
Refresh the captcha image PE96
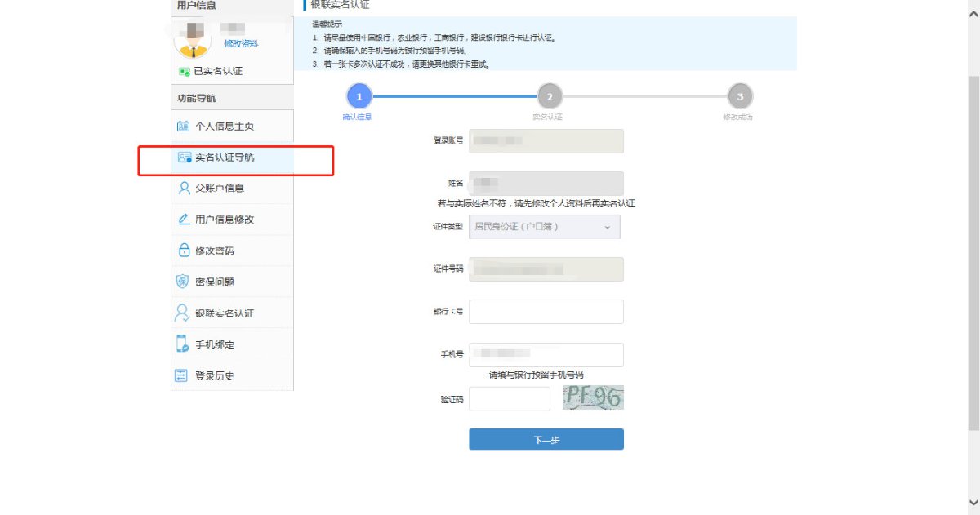[593, 398]
